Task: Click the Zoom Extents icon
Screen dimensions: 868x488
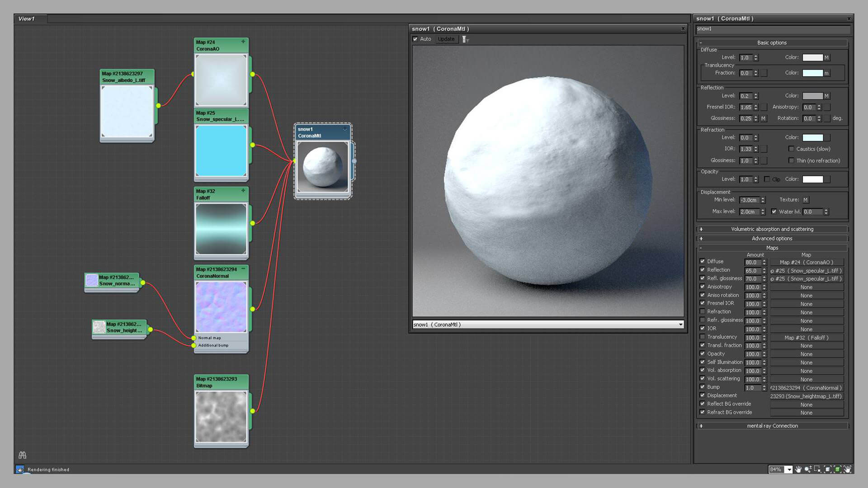Action: coord(827,469)
